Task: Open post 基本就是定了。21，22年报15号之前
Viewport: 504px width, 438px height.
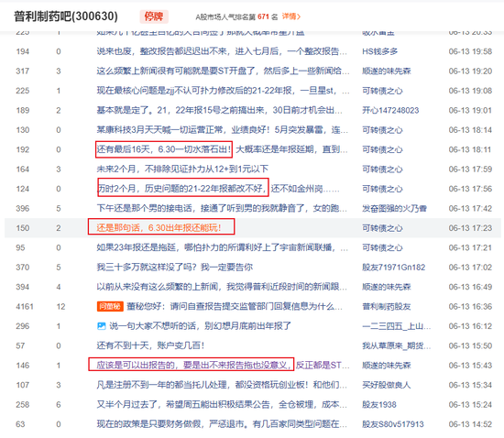Action: point(220,110)
